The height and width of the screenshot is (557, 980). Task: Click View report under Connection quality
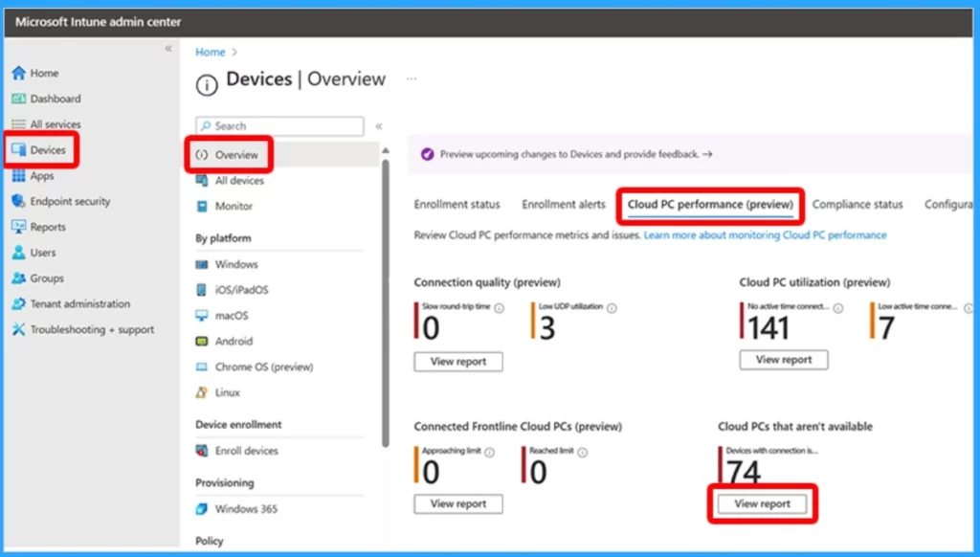pyautogui.click(x=458, y=362)
